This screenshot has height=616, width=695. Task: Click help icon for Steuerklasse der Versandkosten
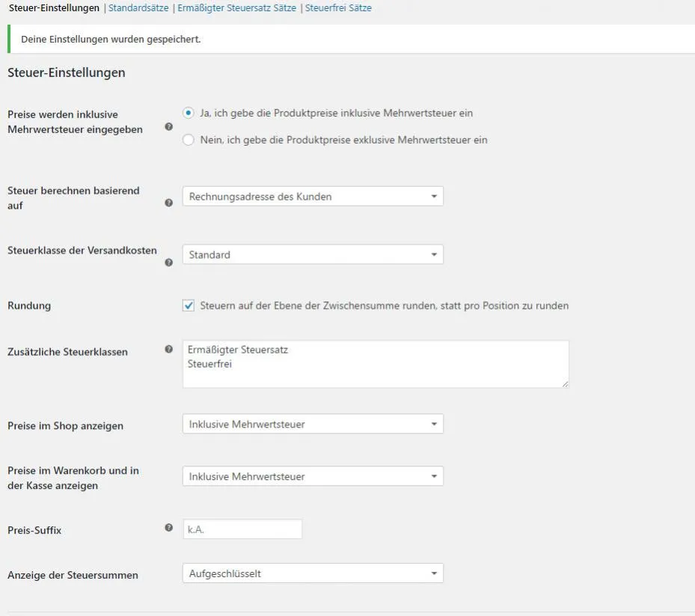pos(169,262)
